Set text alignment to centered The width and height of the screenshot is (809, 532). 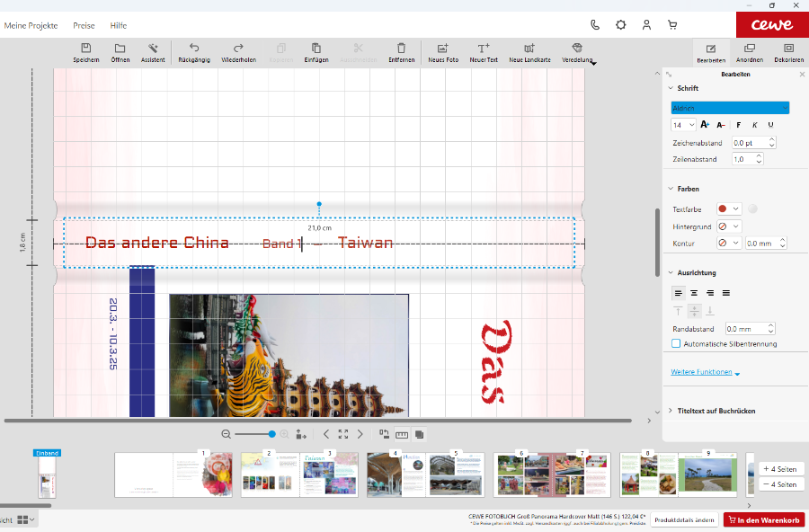(694, 293)
